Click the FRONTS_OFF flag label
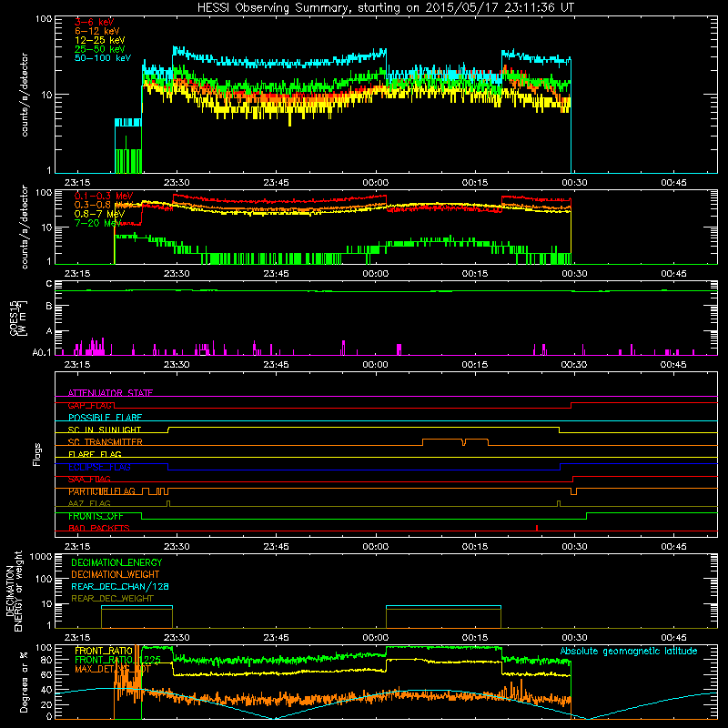Image resolution: width=728 pixels, height=728 pixels. [x=96, y=516]
